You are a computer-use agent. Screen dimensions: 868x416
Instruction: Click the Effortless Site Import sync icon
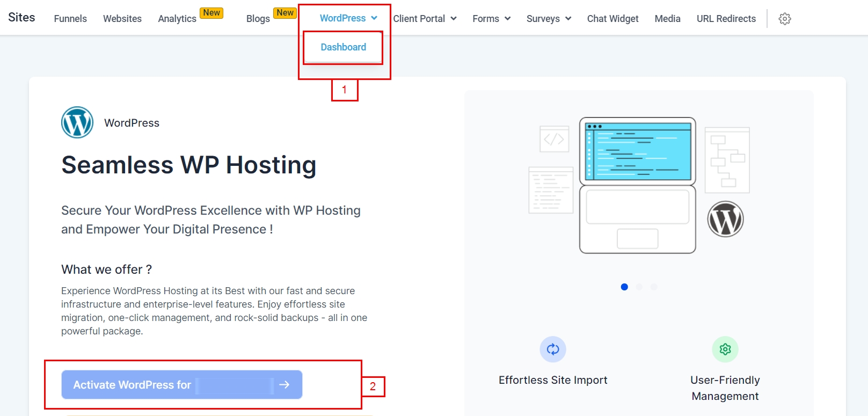coord(553,349)
